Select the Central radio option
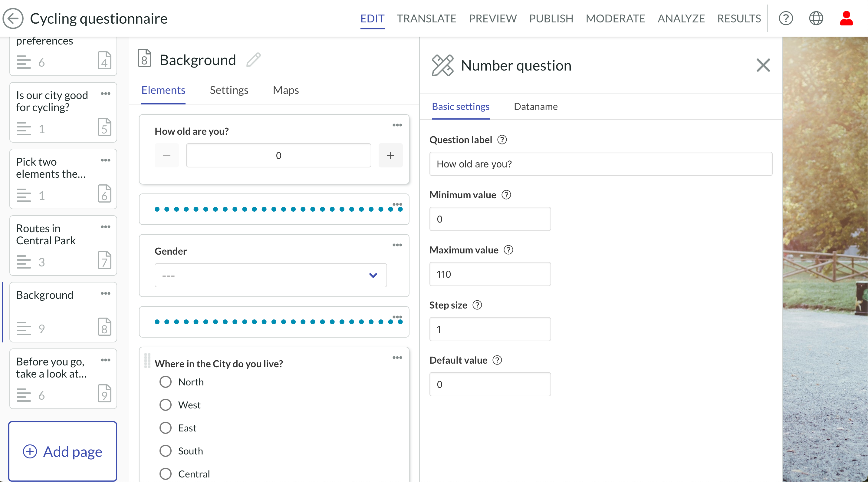The height and width of the screenshot is (482, 868). pos(166,474)
